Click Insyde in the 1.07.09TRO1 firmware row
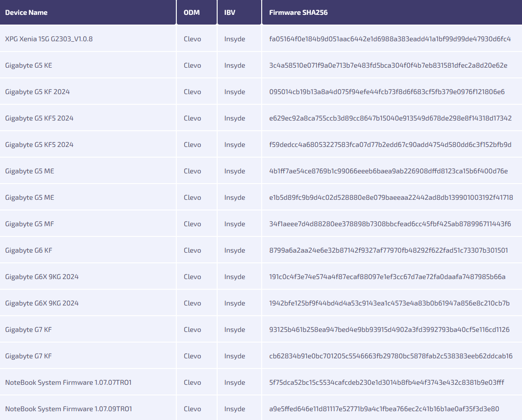This screenshot has height=420, width=522. (235, 409)
